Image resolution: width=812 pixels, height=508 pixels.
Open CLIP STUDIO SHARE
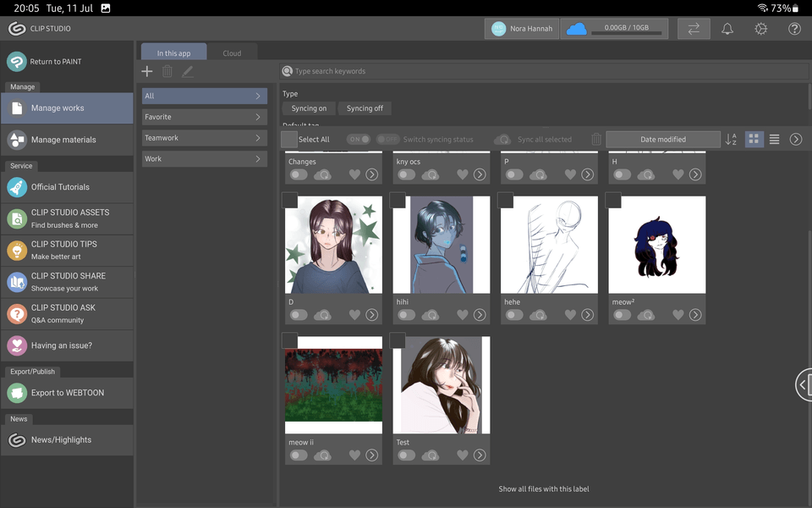(x=67, y=283)
